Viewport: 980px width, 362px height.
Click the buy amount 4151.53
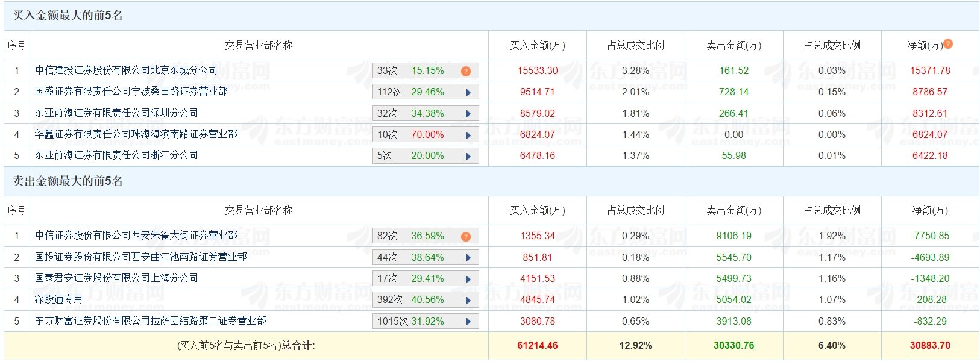click(x=538, y=278)
